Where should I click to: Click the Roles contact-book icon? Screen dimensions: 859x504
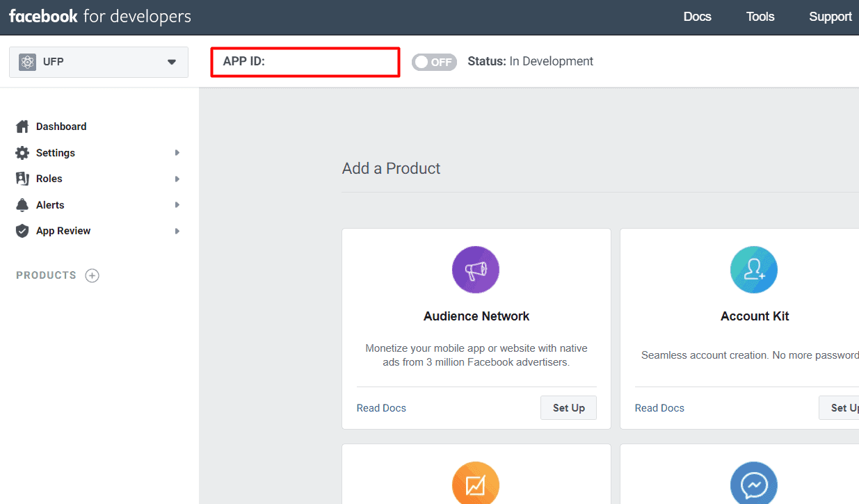click(22, 179)
